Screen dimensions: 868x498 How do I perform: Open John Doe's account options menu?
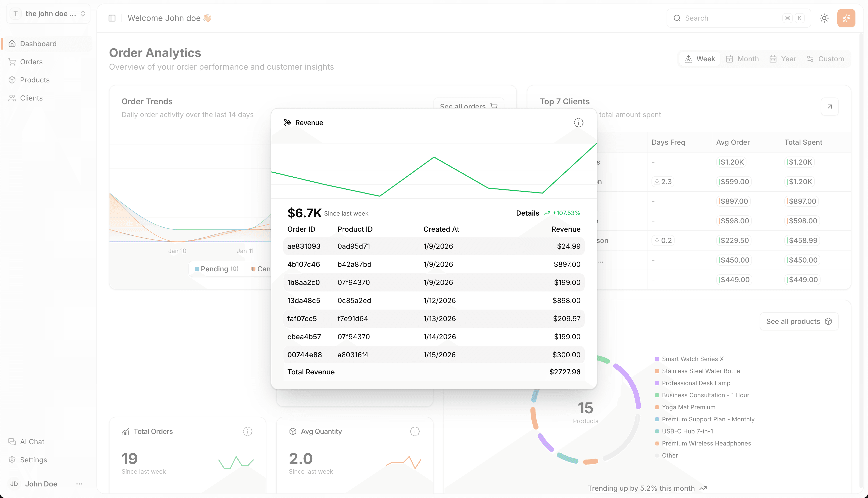point(79,484)
